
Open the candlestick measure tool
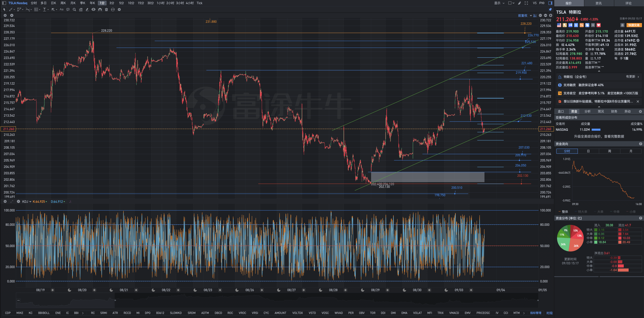click(81, 9)
